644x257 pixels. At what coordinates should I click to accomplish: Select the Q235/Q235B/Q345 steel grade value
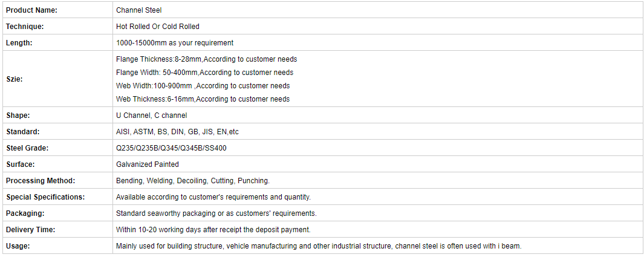coord(171,148)
